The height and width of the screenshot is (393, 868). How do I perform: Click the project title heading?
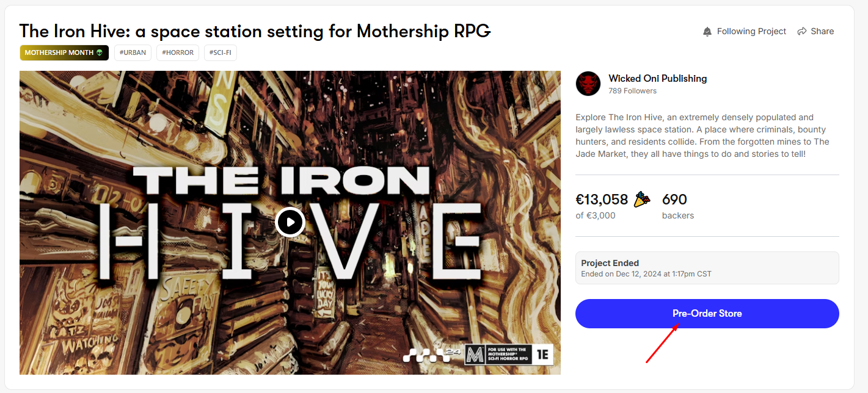255,31
